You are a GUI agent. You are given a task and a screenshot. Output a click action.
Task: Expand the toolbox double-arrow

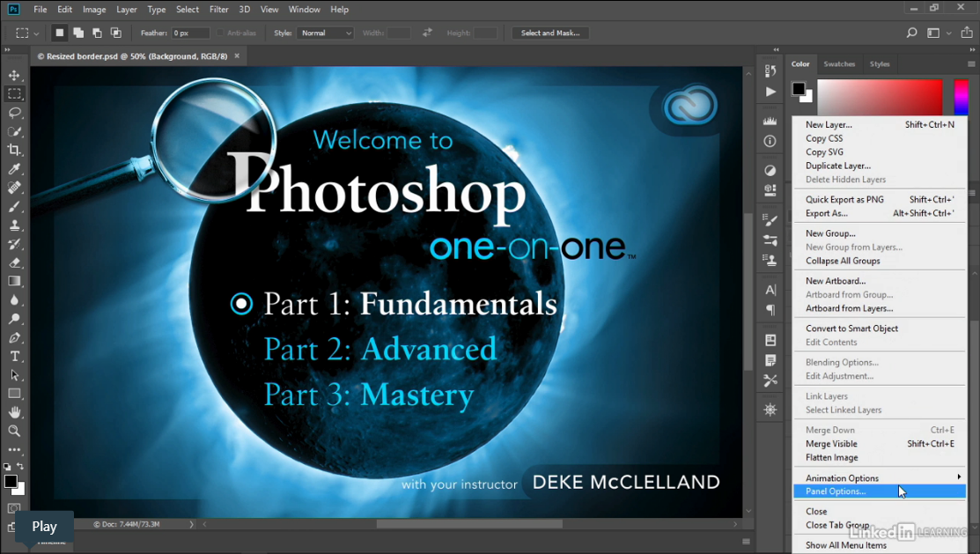8,49
